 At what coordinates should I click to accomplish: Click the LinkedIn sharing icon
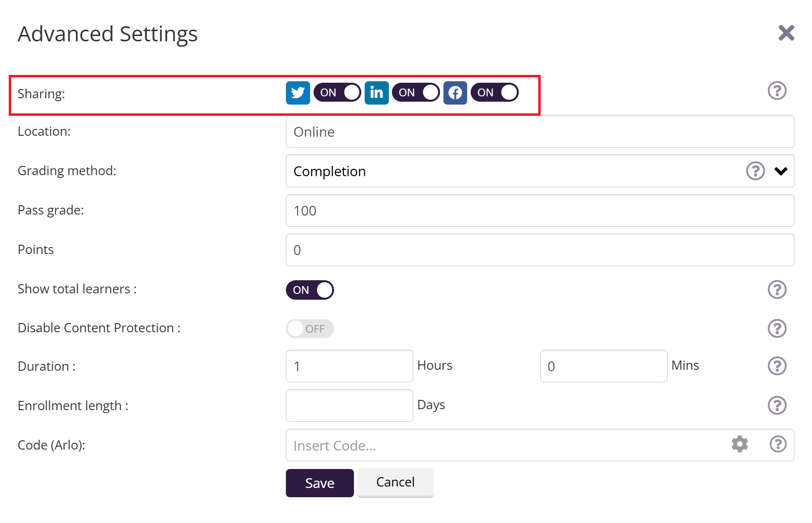(376, 93)
